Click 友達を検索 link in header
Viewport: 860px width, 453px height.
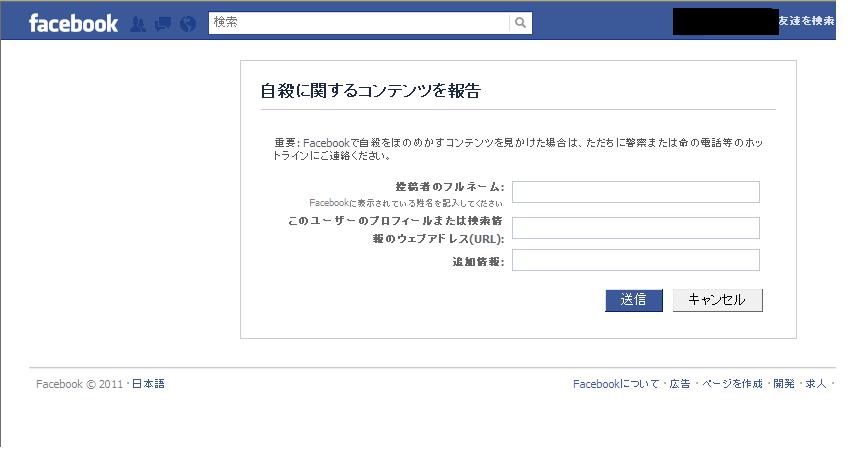pyautogui.click(x=806, y=20)
